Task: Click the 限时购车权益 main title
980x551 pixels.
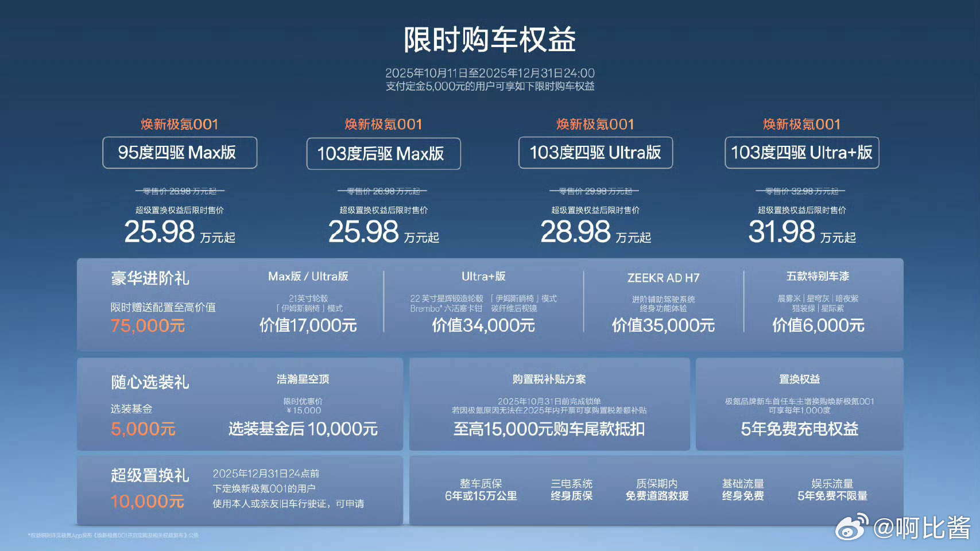Action: click(x=490, y=40)
